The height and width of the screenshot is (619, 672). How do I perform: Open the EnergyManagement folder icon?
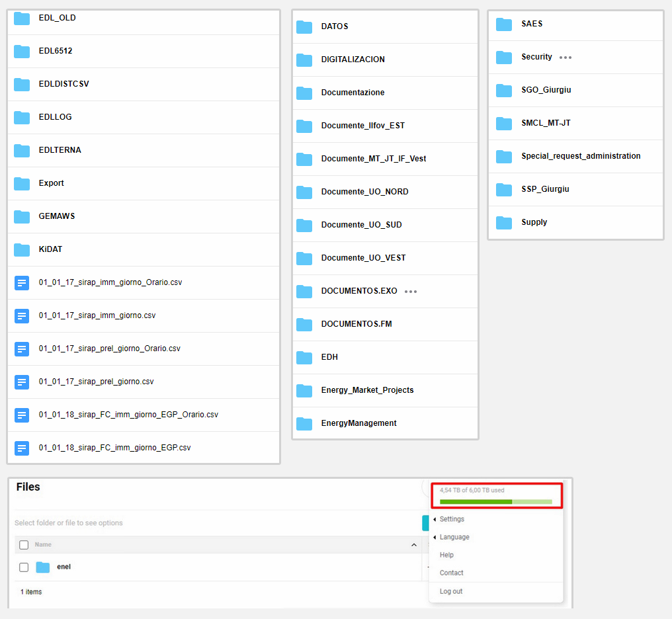click(x=304, y=424)
